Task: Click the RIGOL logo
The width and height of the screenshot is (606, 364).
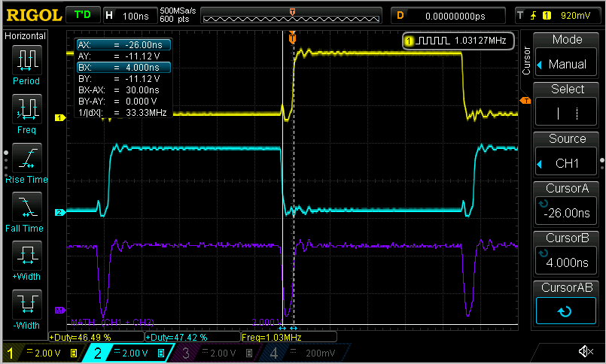Action: coord(34,16)
